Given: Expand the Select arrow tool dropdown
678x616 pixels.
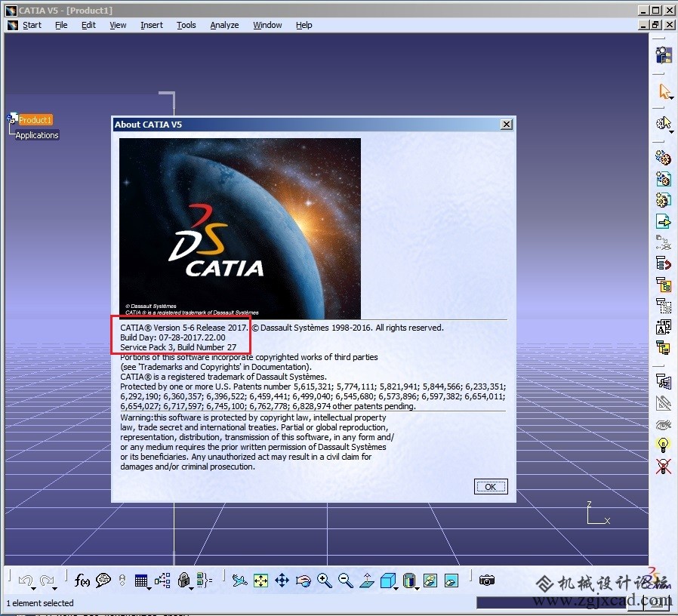Looking at the screenshot, I should coord(671,98).
